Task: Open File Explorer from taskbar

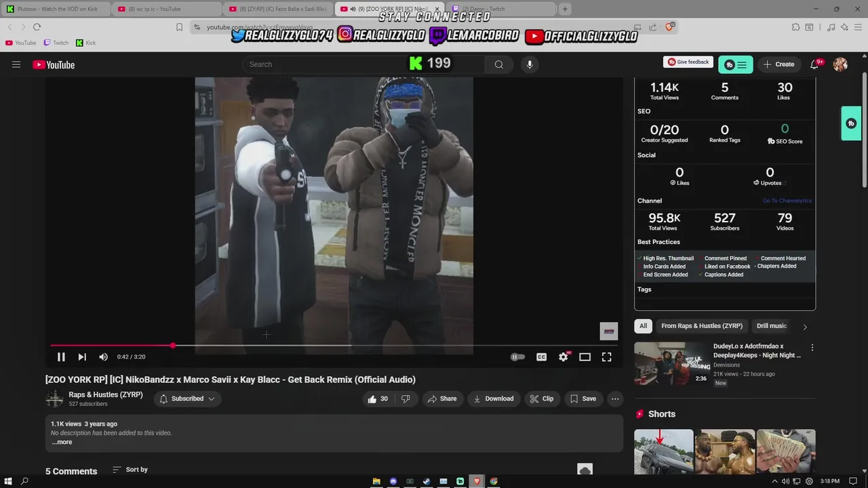Action: (x=376, y=481)
